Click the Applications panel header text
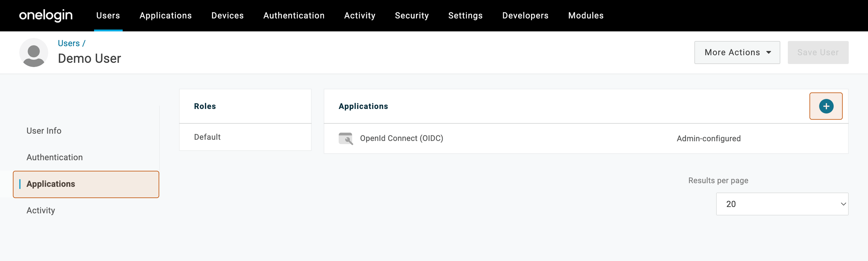 363,106
